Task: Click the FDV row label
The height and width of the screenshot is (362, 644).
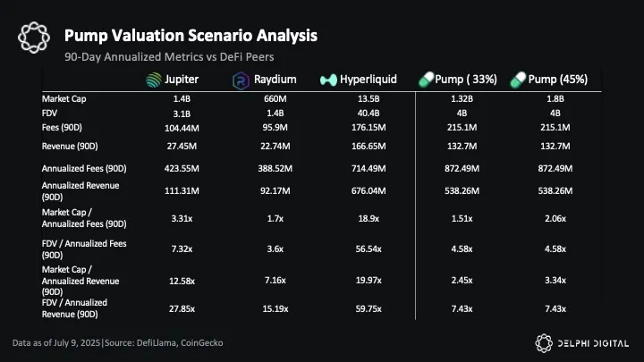Action: point(51,114)
